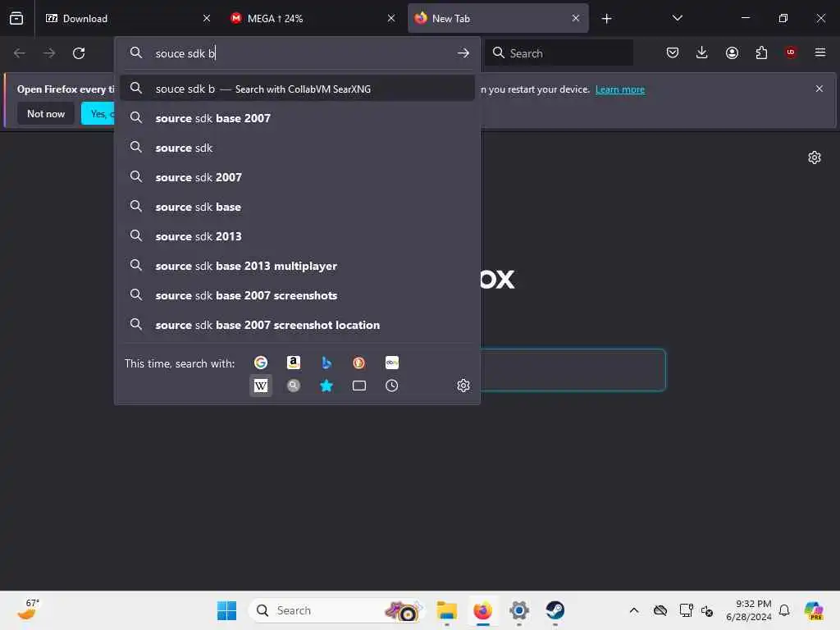Select the New Tab tab
840x630 pixels.
tap(498, 18)
